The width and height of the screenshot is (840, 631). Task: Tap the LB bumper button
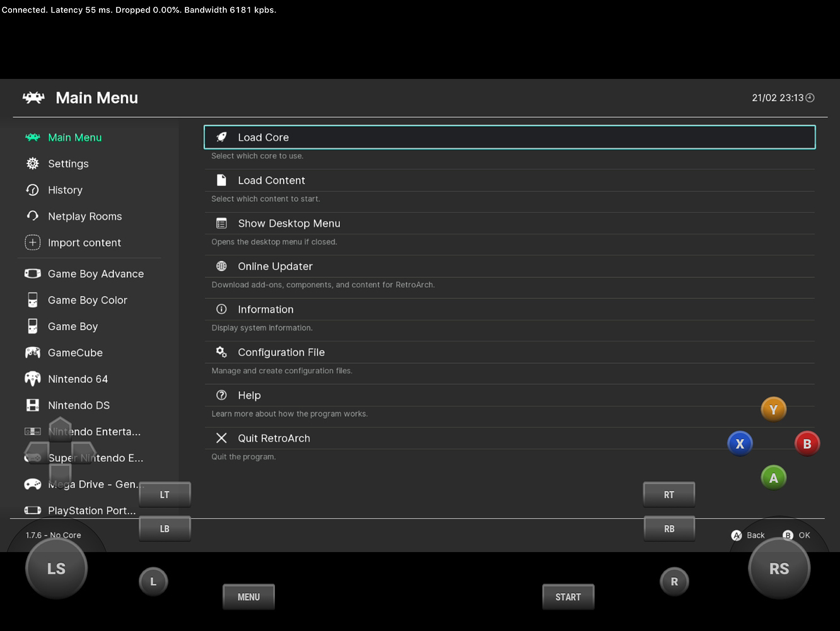(165, 529)
